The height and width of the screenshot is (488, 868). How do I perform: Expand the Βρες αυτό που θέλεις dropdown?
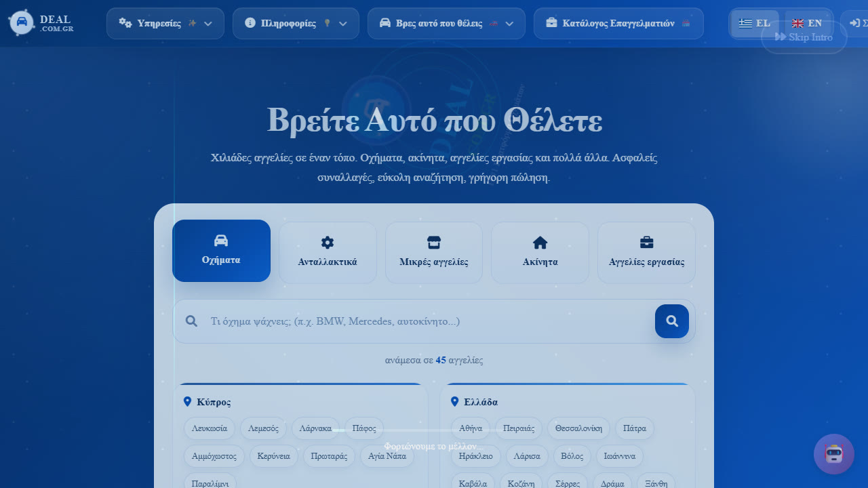point(446,24)
